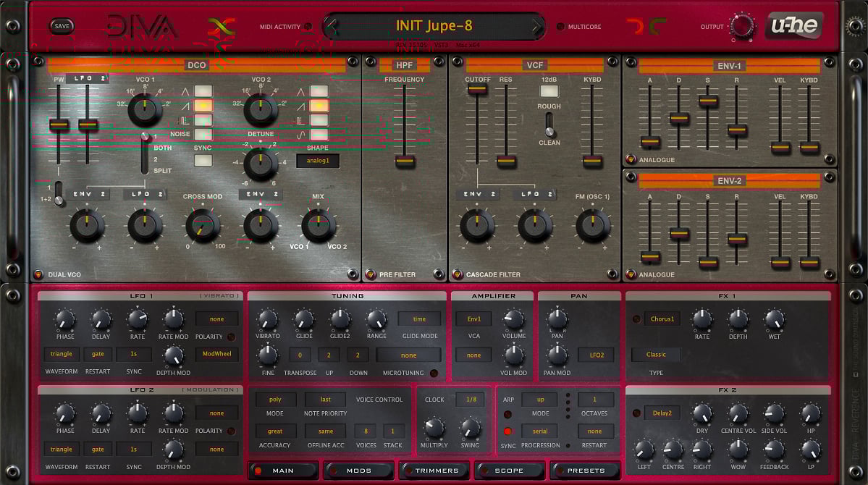
Task: Select the VCO 2 pulse waveform button
Action: (319, 119)
